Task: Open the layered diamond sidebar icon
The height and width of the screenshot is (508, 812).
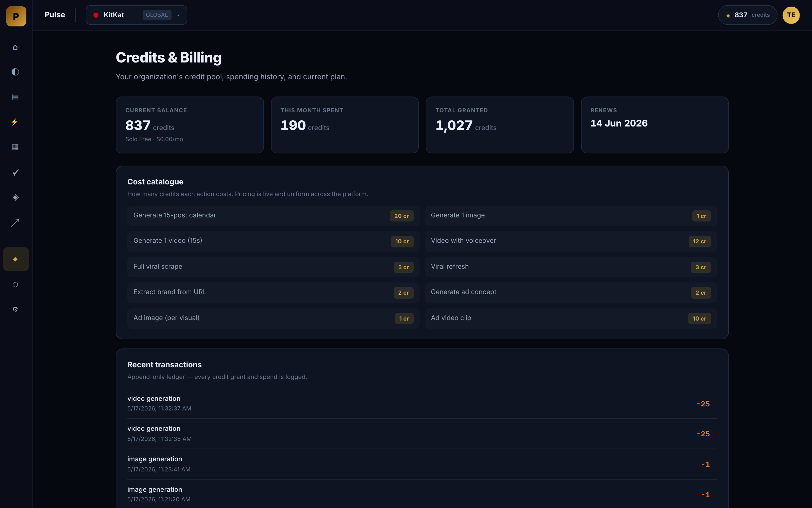Action: tap(15, 198)
